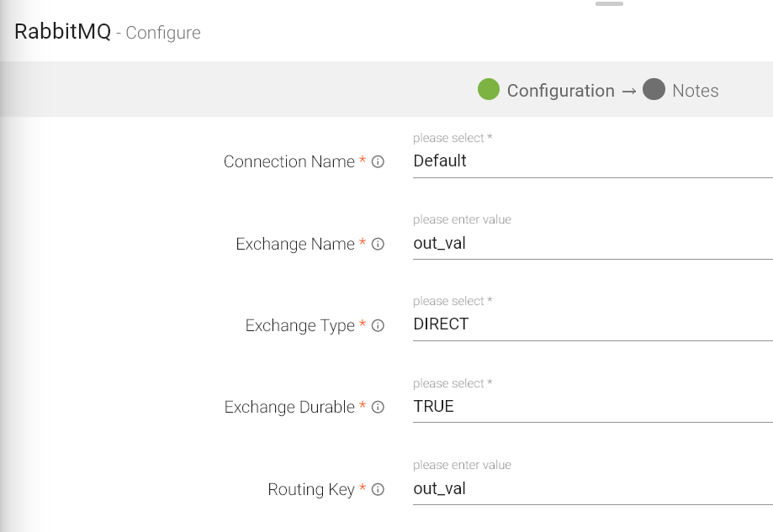Switch to the Notes step label
773x532 pixels.
point(695,91)
